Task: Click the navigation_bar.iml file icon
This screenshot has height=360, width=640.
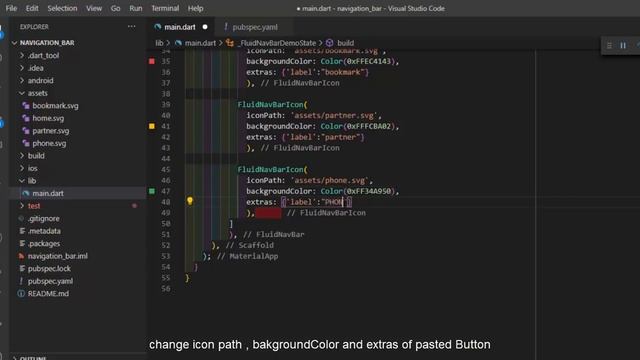Action: [21, 256]
